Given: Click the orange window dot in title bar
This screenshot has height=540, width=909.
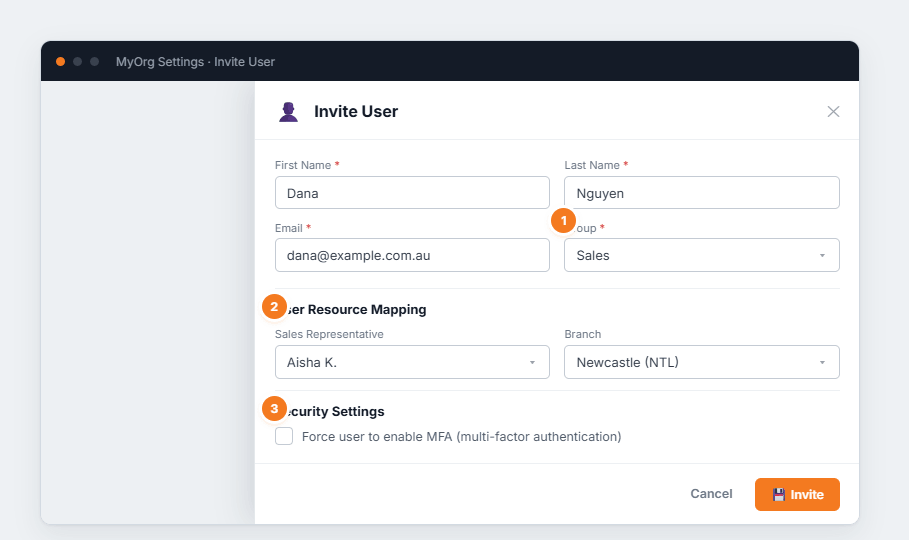Looking at the screenshot, I should 60,61.
